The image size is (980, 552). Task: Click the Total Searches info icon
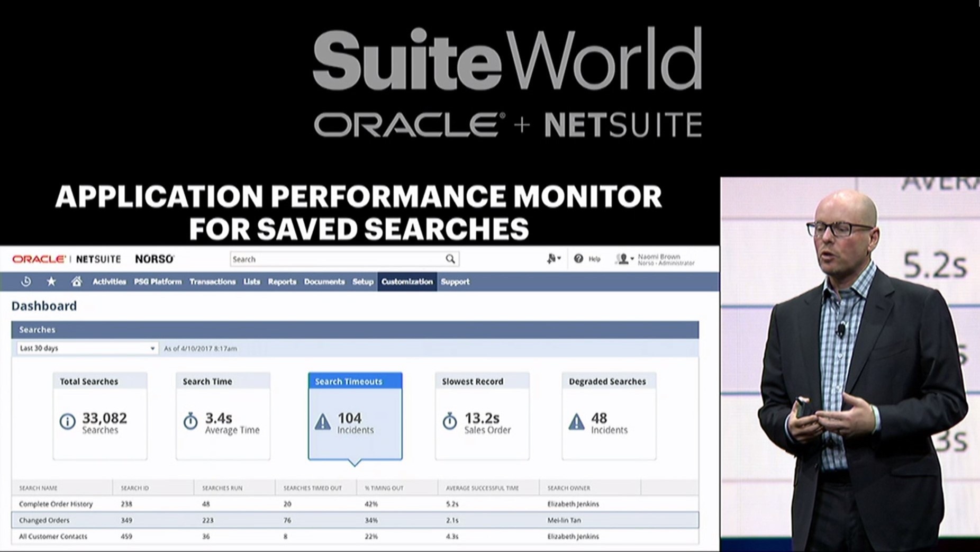pos(67,422)
